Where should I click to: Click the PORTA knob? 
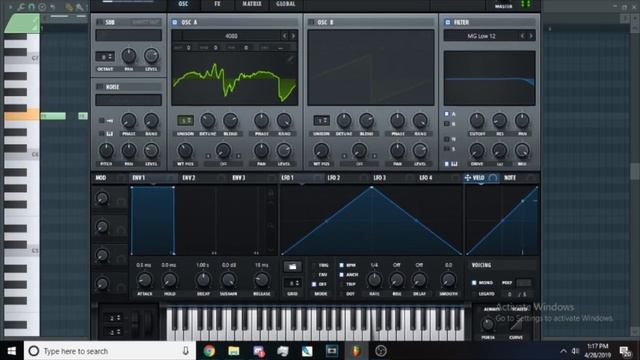[488, 325]
